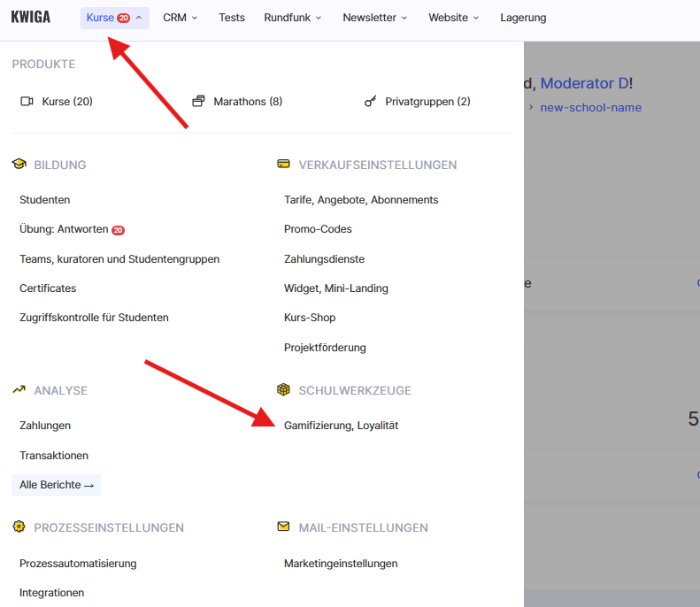Click the Alle Berichte button
700x607 pixels.
(x=56, y=485)
